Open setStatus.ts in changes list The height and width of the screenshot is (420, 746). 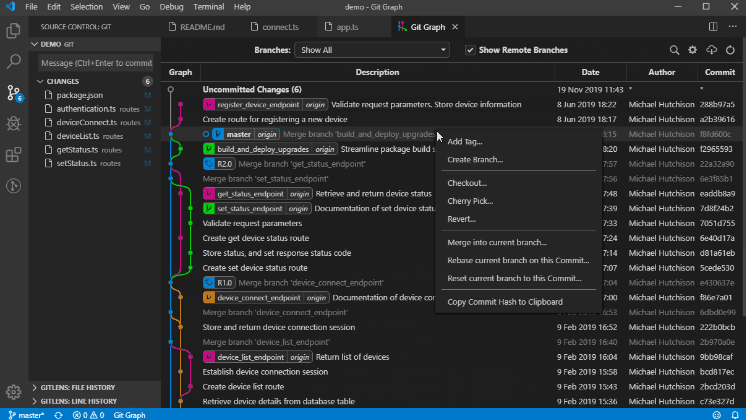95,163
